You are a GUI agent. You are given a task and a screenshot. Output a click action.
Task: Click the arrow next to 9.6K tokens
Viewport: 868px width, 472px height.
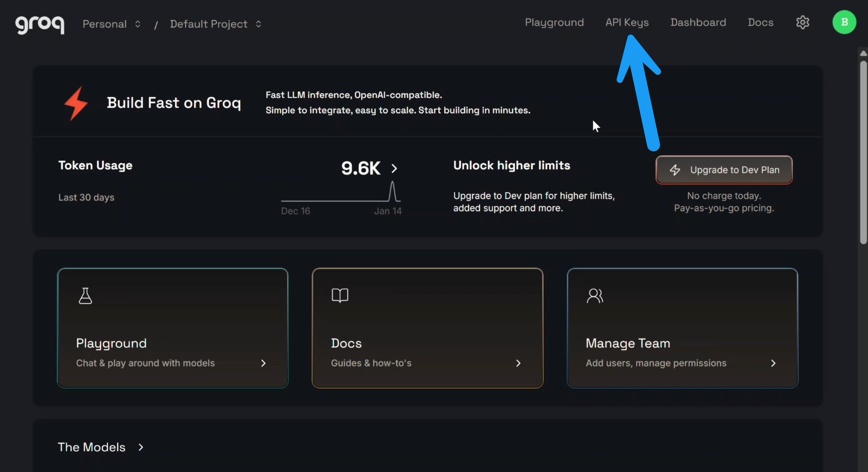coord(395,168)
